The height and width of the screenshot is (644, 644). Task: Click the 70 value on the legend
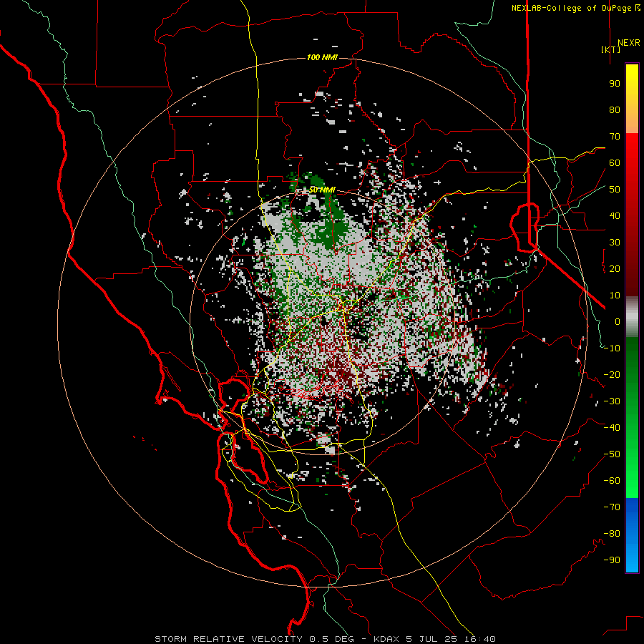[x=615, y=137]
